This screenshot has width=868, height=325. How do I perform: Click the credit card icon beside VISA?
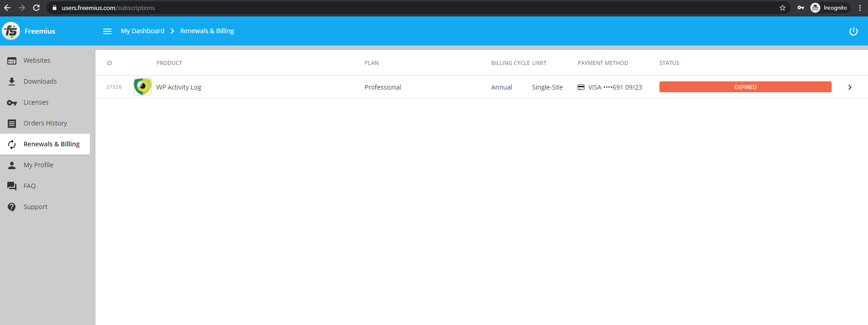click(581, 87)
